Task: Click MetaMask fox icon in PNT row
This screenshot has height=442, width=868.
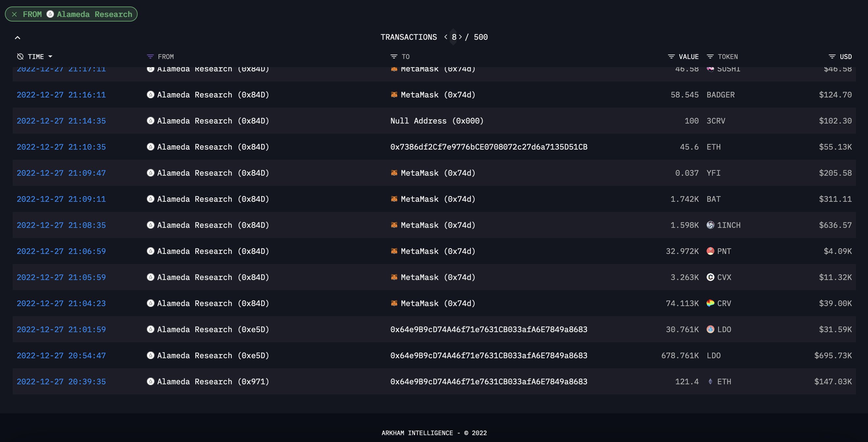Action: 394,251
